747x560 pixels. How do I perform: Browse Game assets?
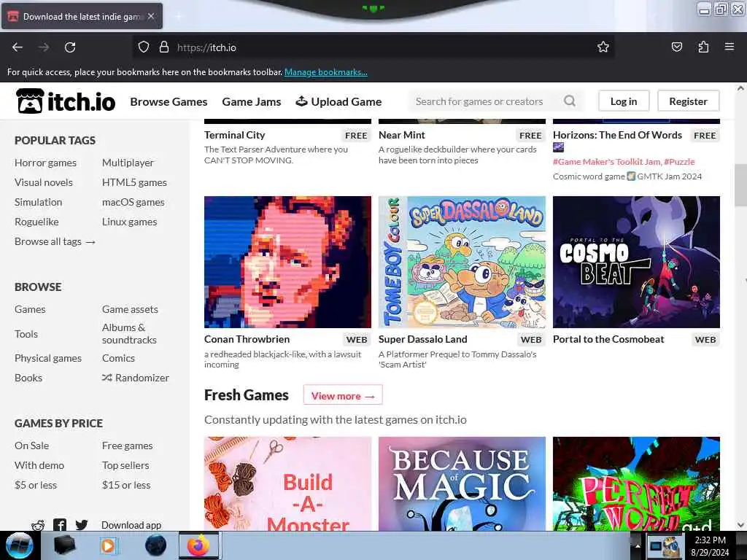[x=130, y=309]
